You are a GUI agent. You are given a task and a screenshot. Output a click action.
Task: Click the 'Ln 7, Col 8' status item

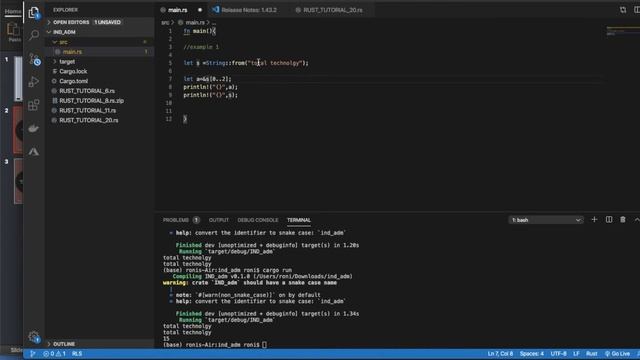[x=500, y=353]
